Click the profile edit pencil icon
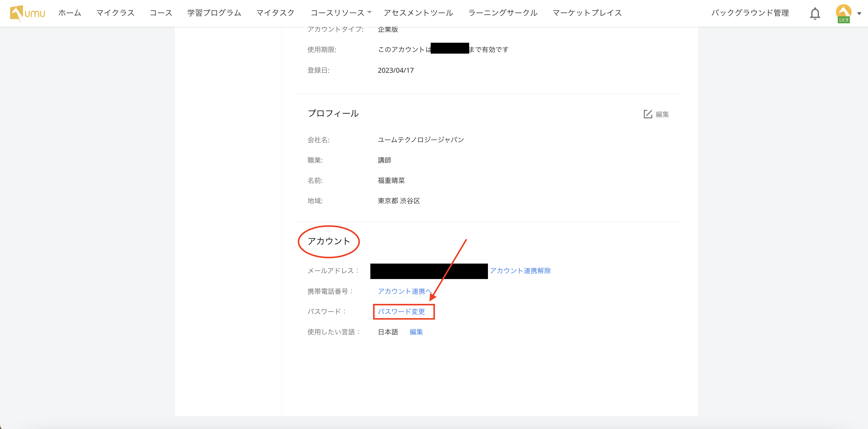Viewport: 868px width, 429px height. pos(648,114)
